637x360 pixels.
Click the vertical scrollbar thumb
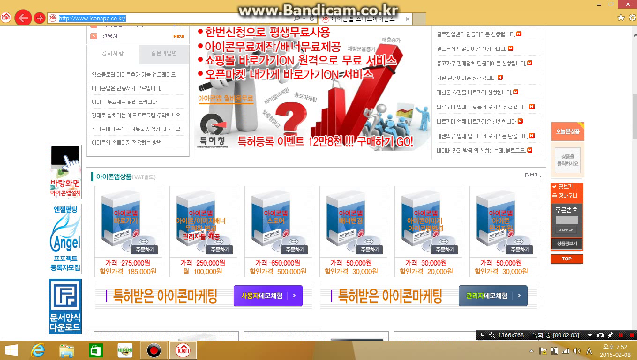[634, 116]
